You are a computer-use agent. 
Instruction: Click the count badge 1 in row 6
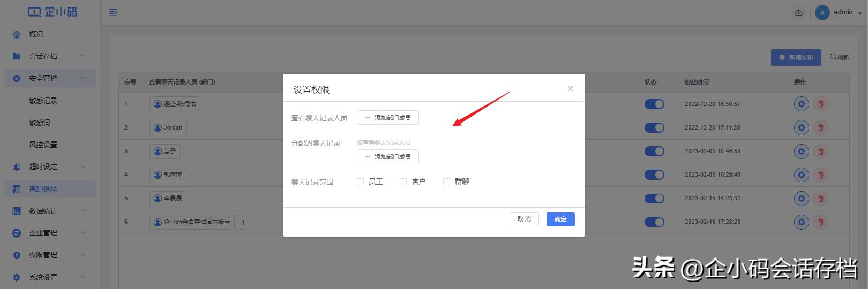[x=243, y=222]
